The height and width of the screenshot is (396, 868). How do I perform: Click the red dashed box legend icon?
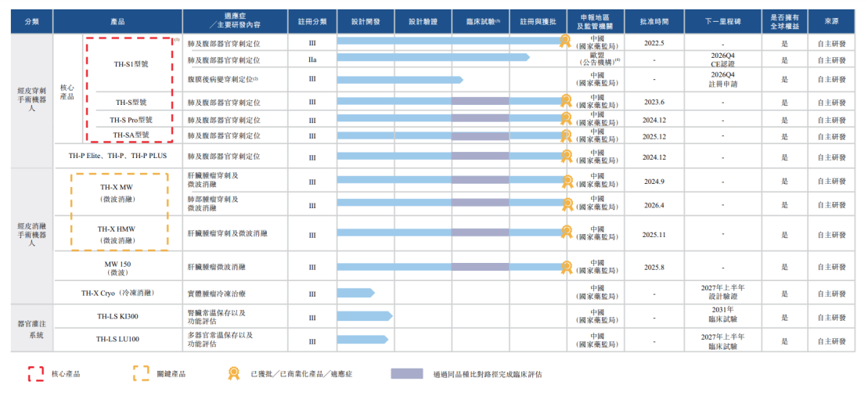pos(36,373)
